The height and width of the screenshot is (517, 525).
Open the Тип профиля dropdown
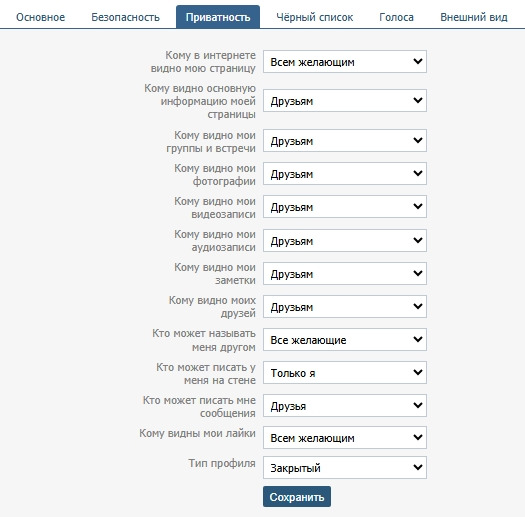pos(345,467)
